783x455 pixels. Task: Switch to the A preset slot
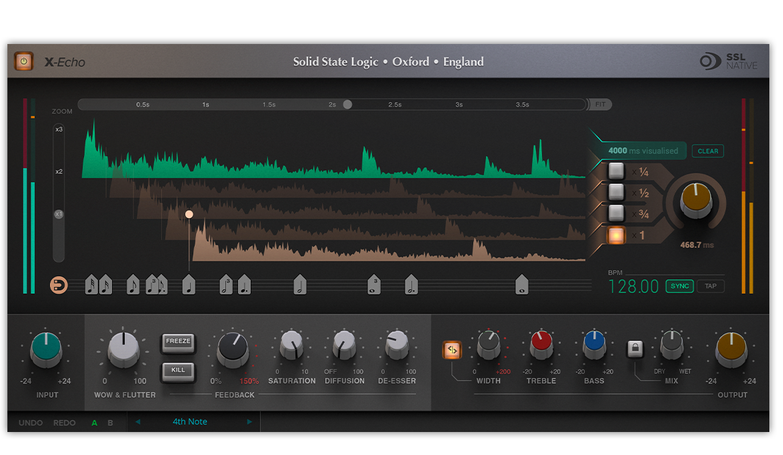(x=94, y=423)
